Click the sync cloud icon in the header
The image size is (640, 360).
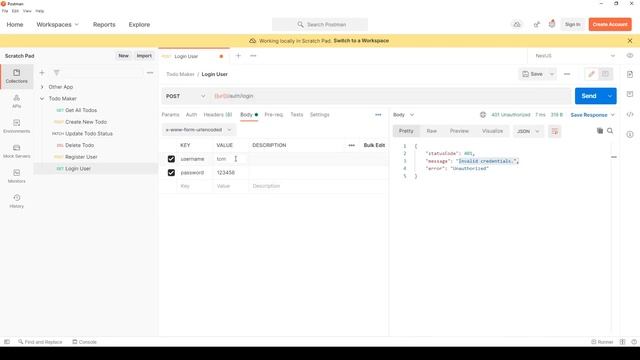point(517,24)
